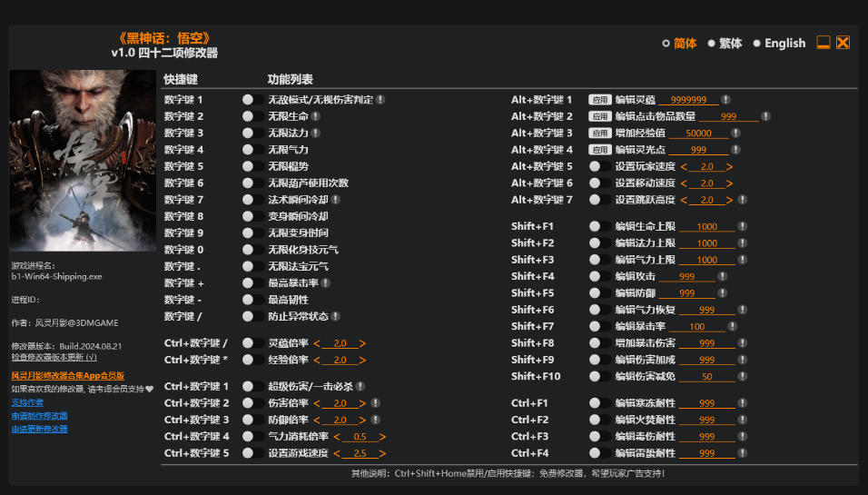
Task: Turn on 无限葫芦使用次数 switch
Action: point(252,183)
